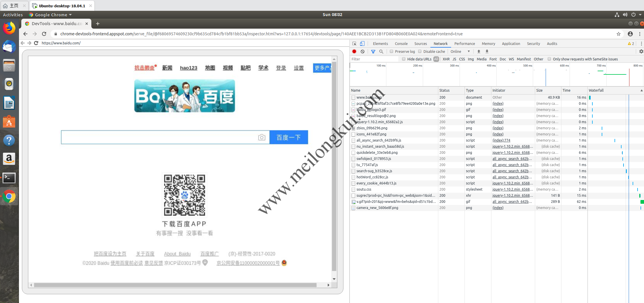Screen dimensions: 644x303
Task: Enable Disable cache checkbox
Action: 420,51
